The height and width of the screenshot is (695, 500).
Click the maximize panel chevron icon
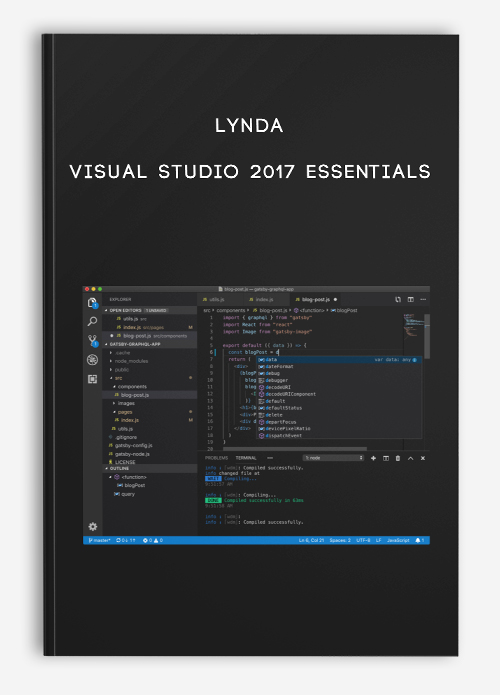(x=410, y=458)
